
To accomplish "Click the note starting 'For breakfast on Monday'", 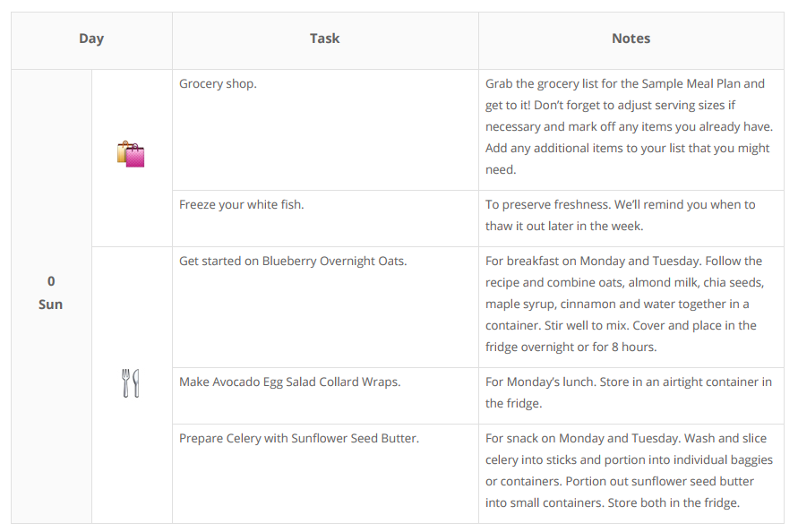I will coord(625,304).
